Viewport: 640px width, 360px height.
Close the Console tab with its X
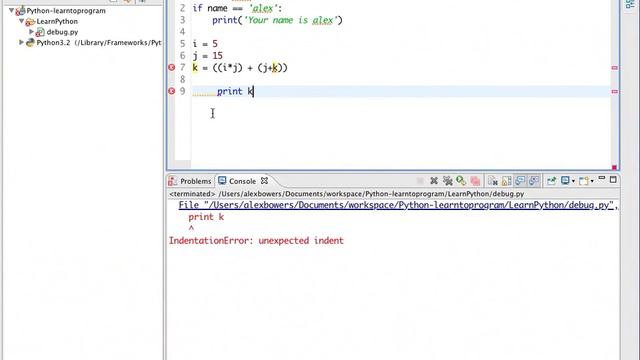(264, 180)
